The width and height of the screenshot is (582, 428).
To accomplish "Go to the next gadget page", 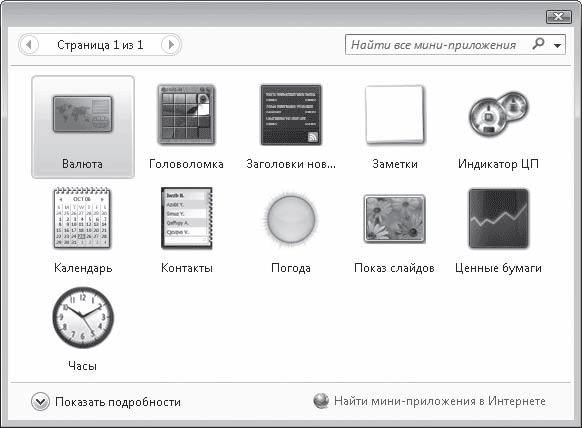I will pos(170,45).
